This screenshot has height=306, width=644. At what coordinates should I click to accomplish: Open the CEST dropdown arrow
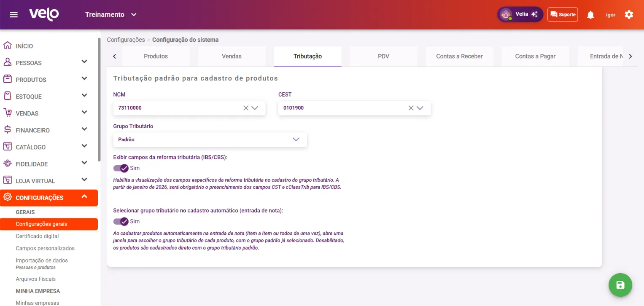(420, 108)
